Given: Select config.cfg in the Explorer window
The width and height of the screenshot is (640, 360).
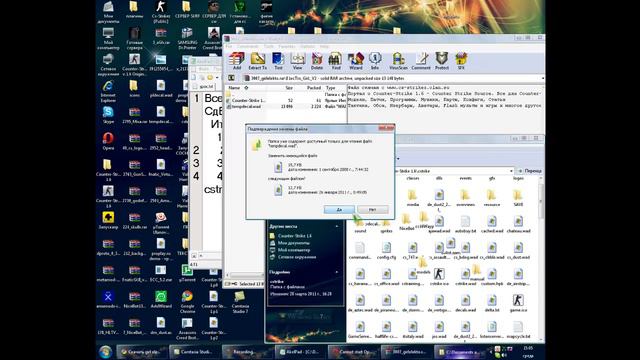Looking at the screenshot, I should (386, 250).
